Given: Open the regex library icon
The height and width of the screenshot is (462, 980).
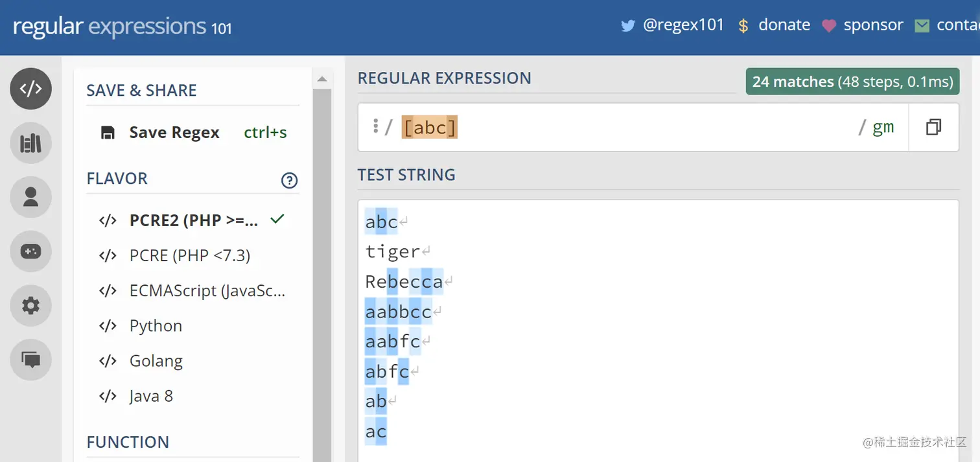Looking at the screenshot, I should [x=30, y=143].
